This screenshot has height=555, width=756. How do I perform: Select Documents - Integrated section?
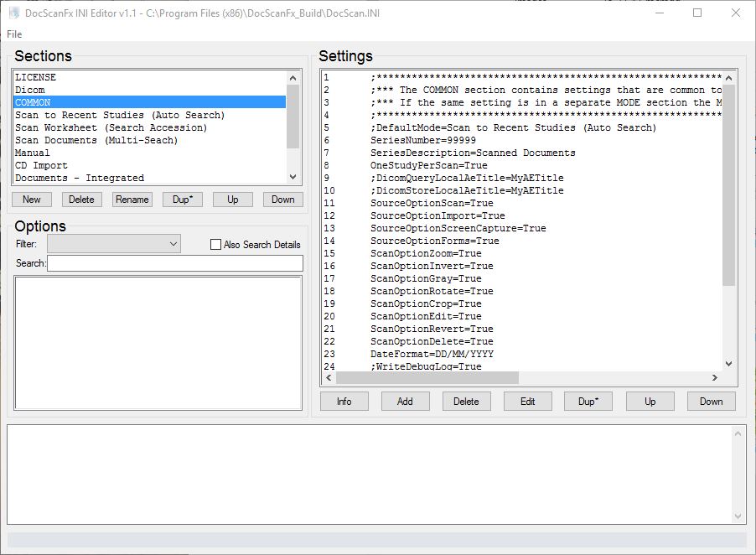coord(149,178)
